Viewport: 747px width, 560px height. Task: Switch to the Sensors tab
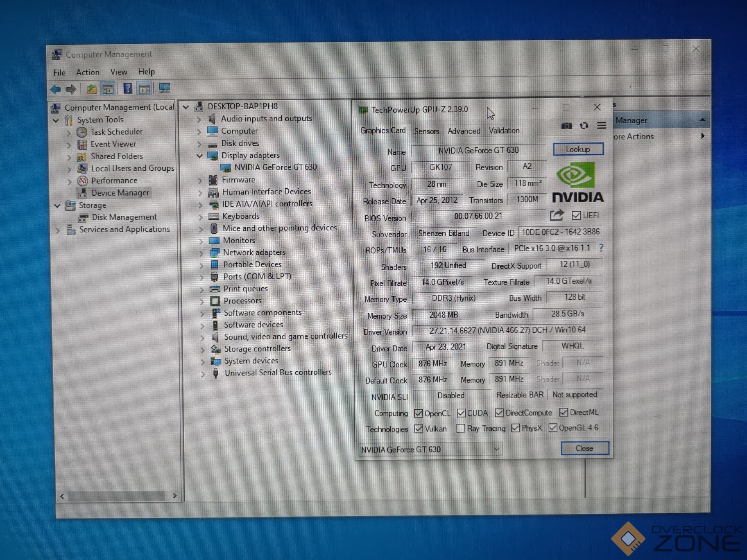tap(426, 131)
